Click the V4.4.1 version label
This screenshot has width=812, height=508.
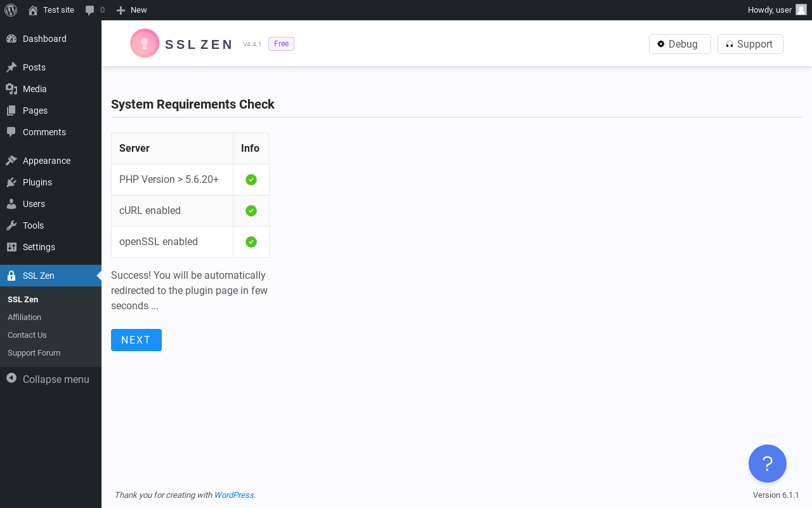point(252,44)
